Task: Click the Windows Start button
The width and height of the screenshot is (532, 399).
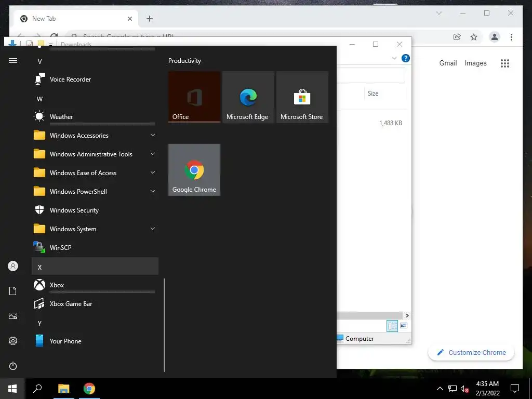Action: [x=12, y=389]
